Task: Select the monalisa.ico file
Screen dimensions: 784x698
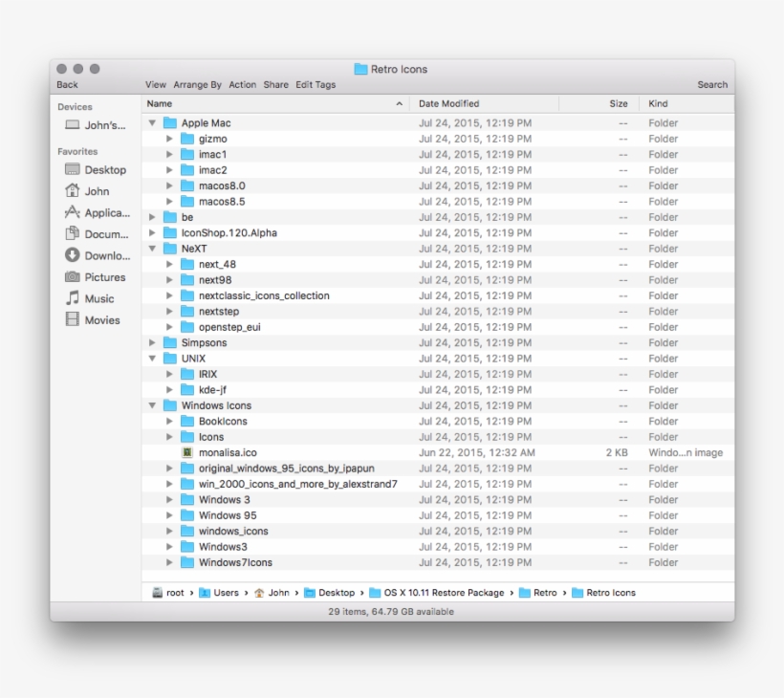Action: point(229,452)
